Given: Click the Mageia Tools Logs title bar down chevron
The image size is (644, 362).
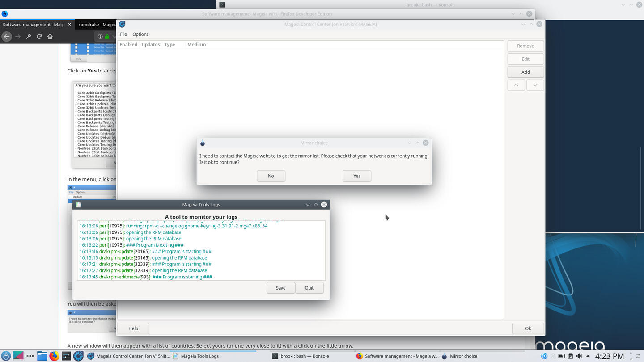Looking at the screenshot, I should click(x=308, y=204).
